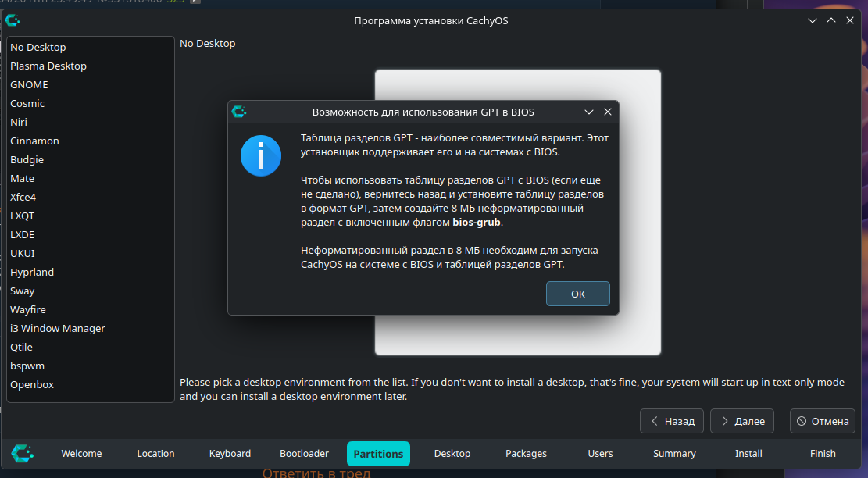The width and height of the screenshot is (868, 478).
Task: Switch to the Partitions step
Action: click(x=378, y=454)
